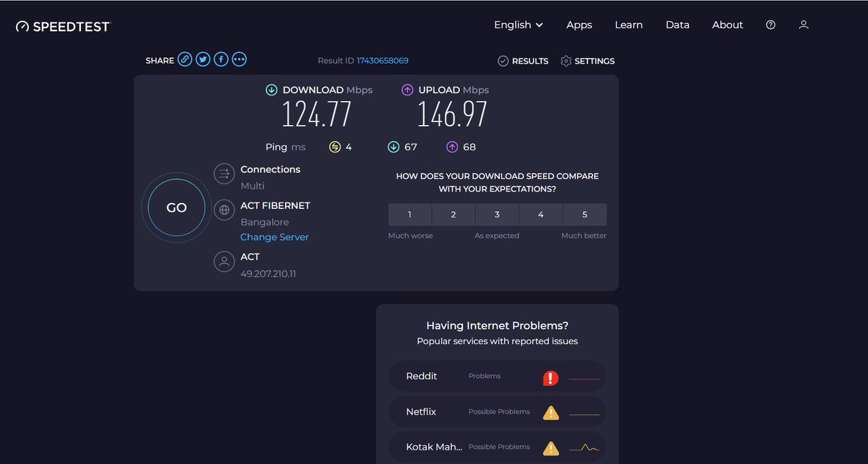Click the Netflix warning triangle icon
The width and height of the screenshot is (868, 464).
[551, 413]
